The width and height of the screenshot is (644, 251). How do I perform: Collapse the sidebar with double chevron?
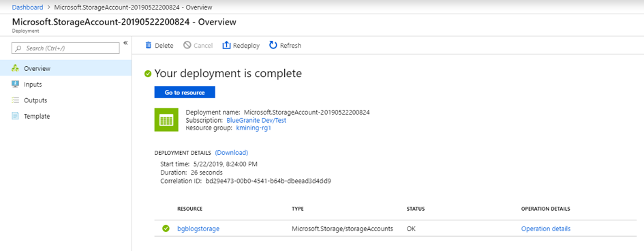pyautogui.click(x=125, y=43)
